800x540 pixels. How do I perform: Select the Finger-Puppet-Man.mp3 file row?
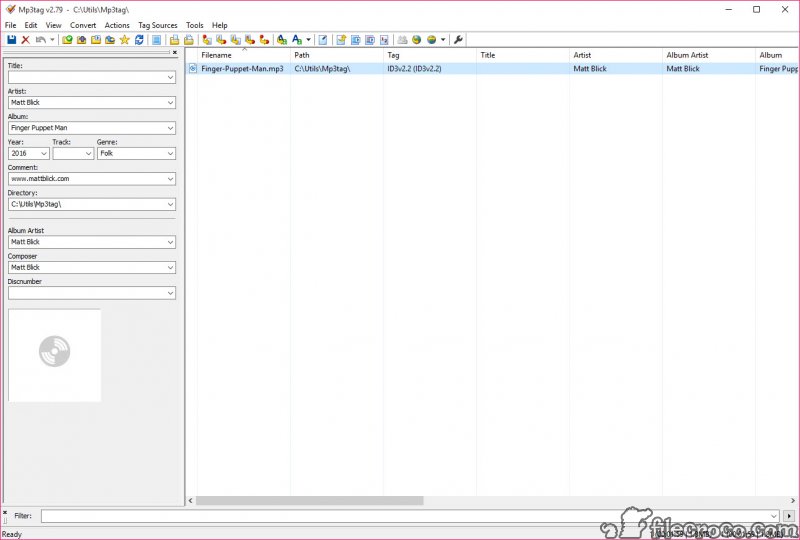[492, 68]
